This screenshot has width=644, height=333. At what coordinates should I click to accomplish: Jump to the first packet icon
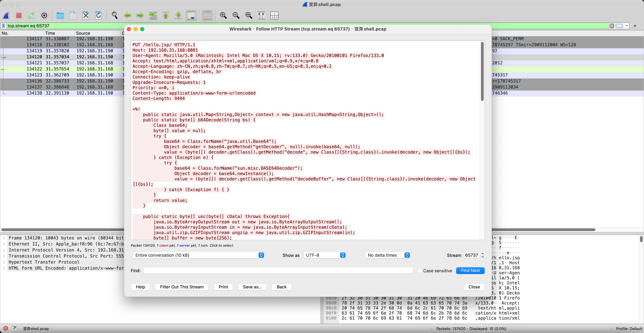click(x=166, y=15)
